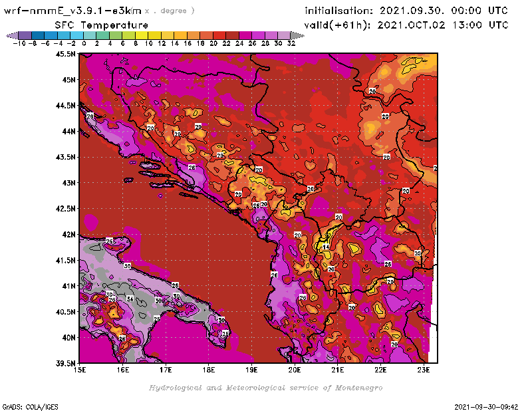Click the 22E longitude label
532x411 pixels.
tap(380, 370)
